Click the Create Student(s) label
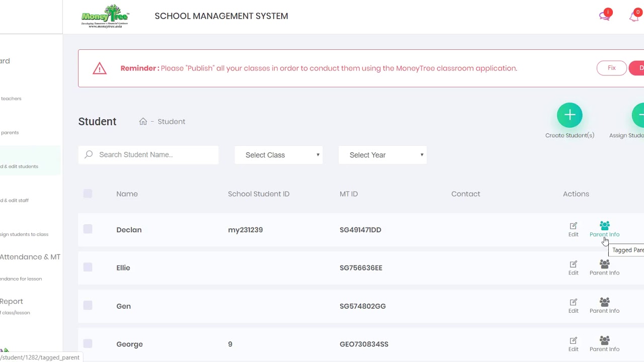 [570, 135]
